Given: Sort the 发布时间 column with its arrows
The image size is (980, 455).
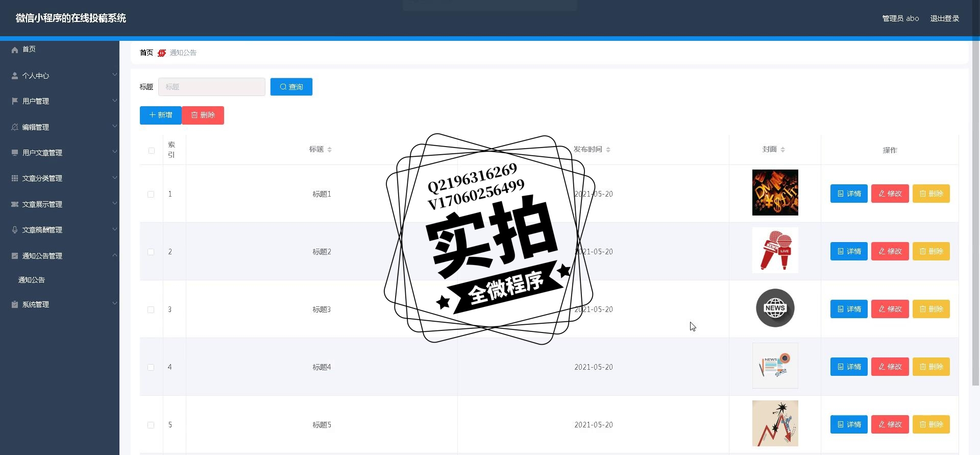Looking at the screenshot, I should click(608, 150).
